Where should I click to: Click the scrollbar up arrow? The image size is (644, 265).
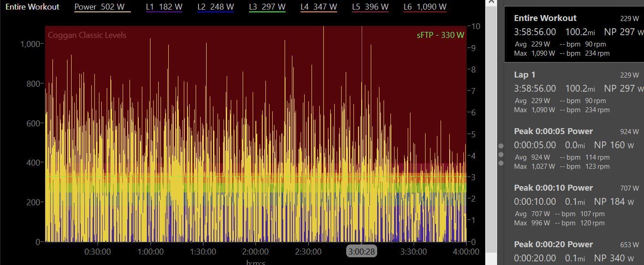(491, 2)
